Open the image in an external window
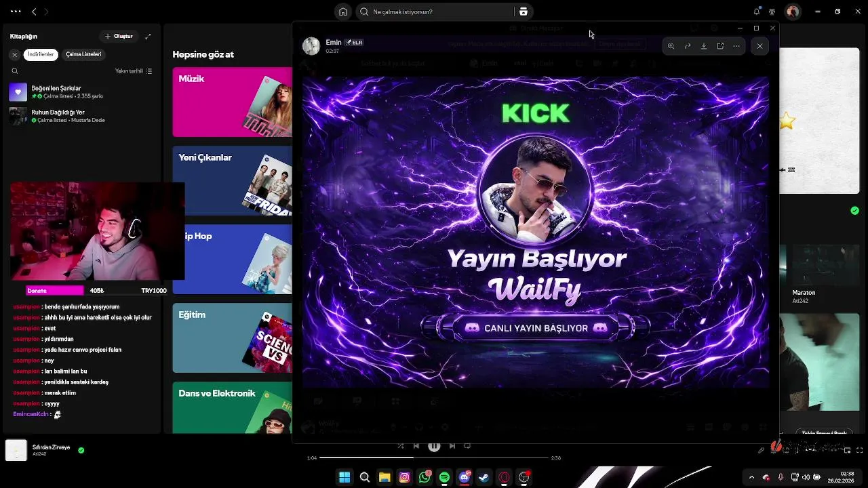 pyautogui.click(x=719, y=46)
